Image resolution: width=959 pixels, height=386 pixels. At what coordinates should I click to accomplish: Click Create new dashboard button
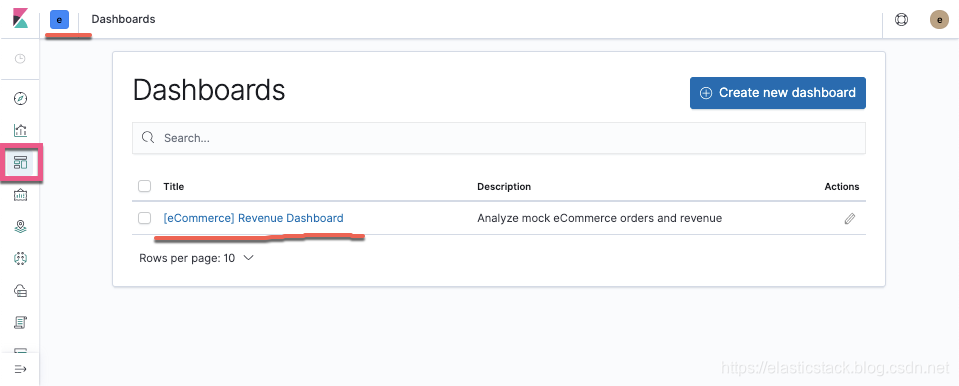[x=777, y=93]
